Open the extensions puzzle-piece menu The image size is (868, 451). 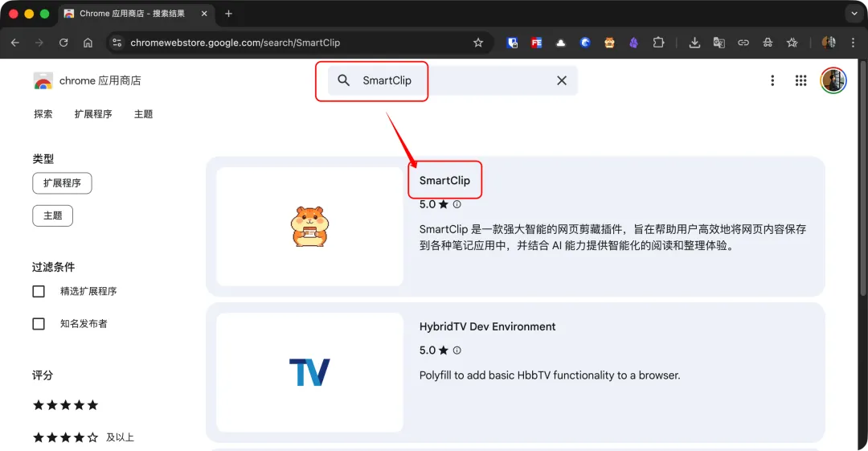click(658, 43)
